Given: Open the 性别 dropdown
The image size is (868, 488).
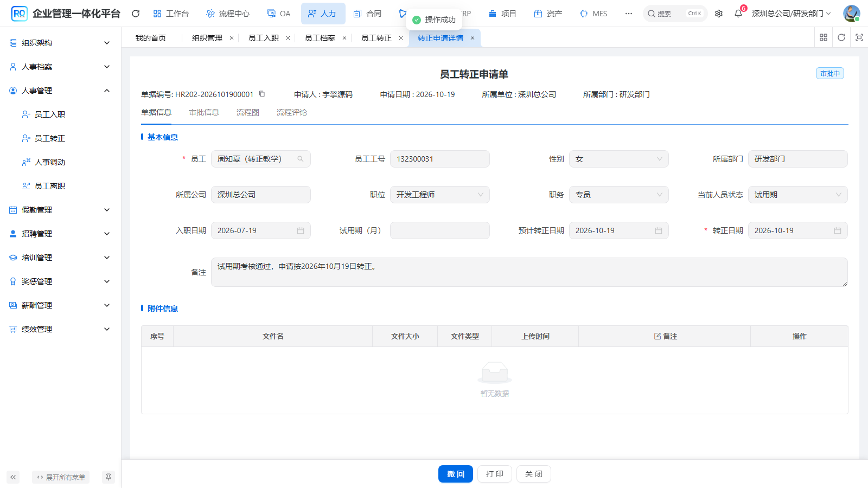Looking at the screenshot, I should point(618,159).
